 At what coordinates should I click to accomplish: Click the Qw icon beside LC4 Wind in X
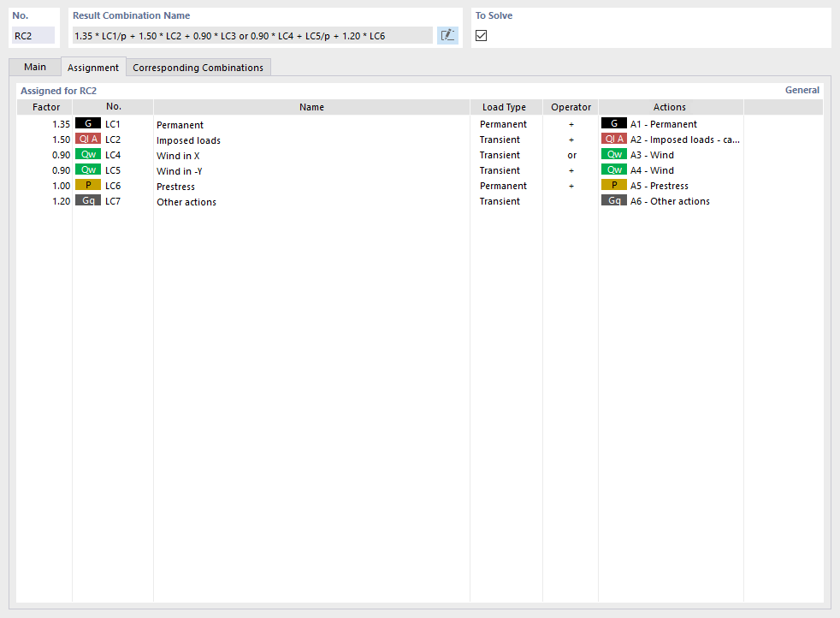click(x=88, y=154)
